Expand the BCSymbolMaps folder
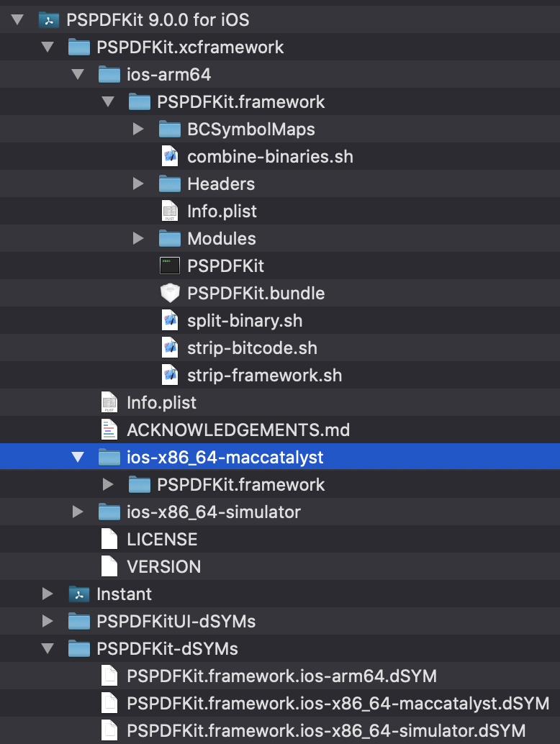560x744 pixels. pos(138,129)
